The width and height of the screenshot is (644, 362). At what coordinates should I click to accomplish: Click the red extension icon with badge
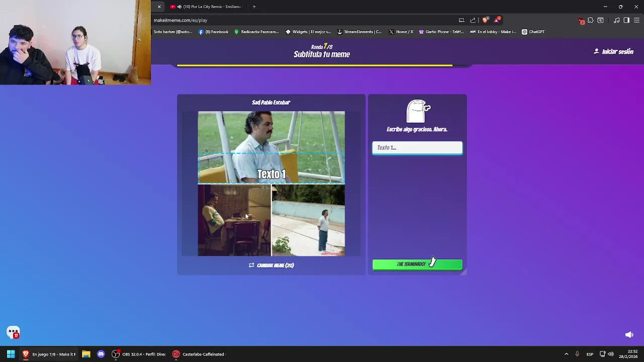tap(581, 21)
